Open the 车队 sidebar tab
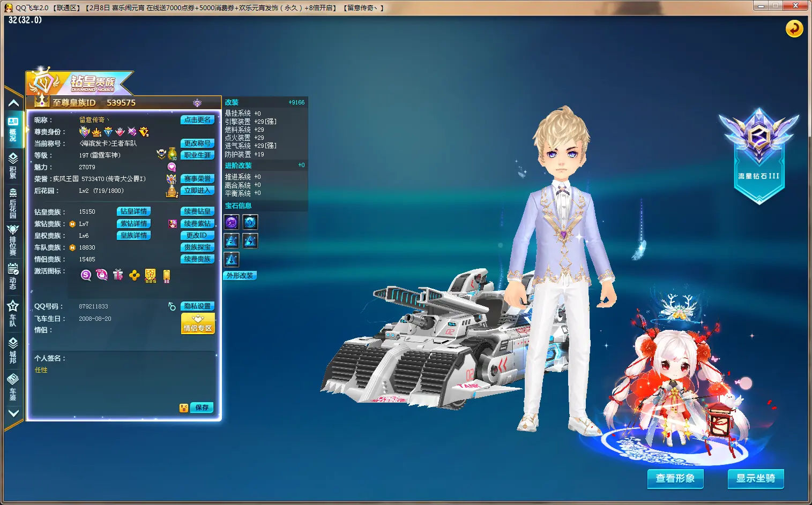 [x=13, y=313]
